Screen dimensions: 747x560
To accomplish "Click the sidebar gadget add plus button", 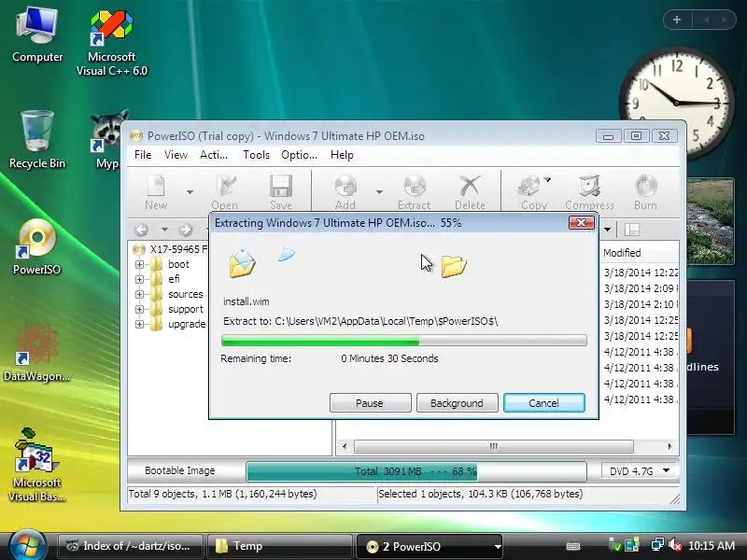I will tap(677, 20).
